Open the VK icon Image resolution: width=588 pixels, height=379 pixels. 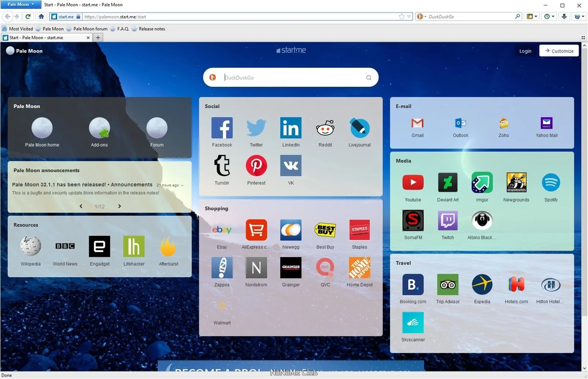tap(291, 166)
